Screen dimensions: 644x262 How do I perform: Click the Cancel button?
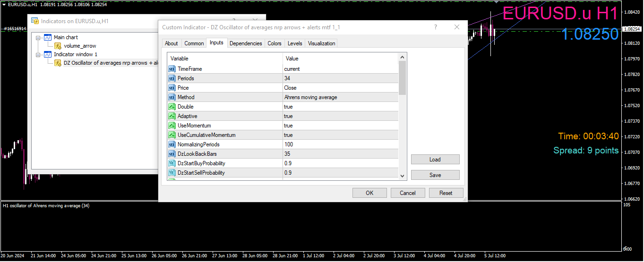(x=408, y=193)
